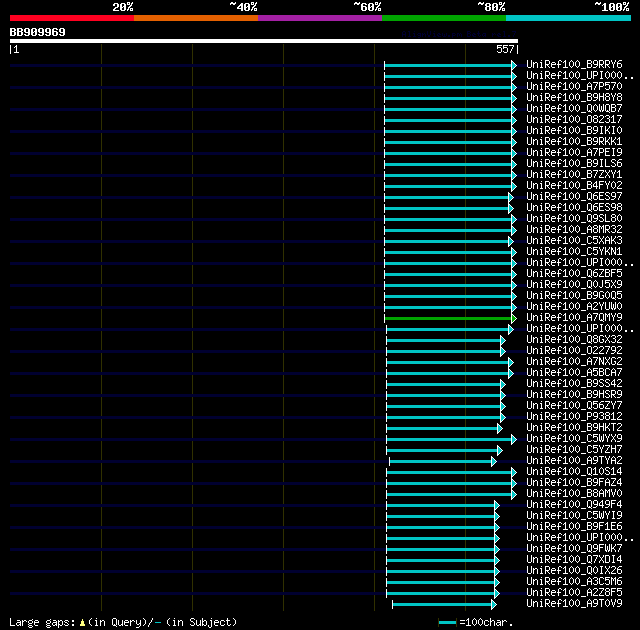Click hit label UniRef100_B8AMV0
The height and width of the screenshot is (630, 640).
click(x=574, y=494)
